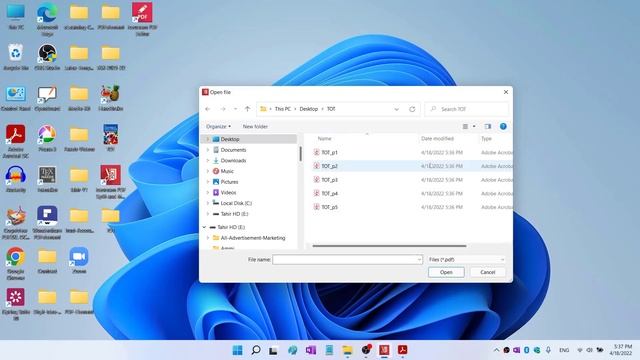Select the Picasa 3 desktop shortcut
The width and height of the screenshot is (640, 360).
coord(47,138)
